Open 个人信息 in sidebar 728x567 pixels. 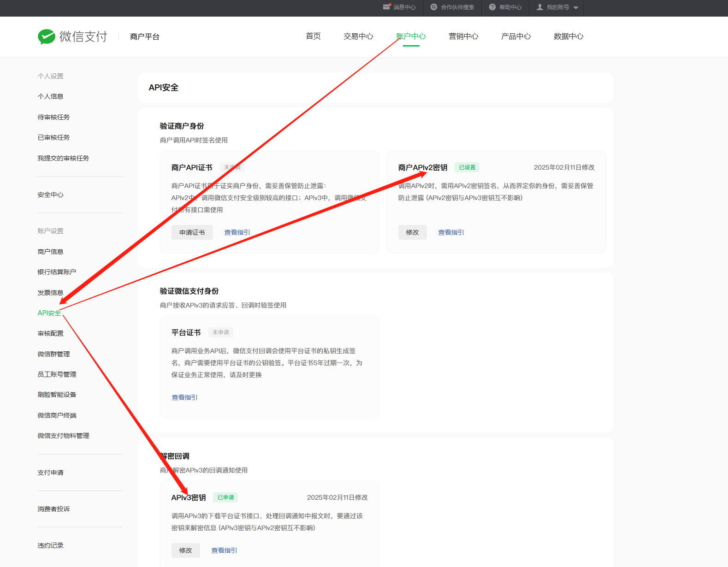[51, 96]
